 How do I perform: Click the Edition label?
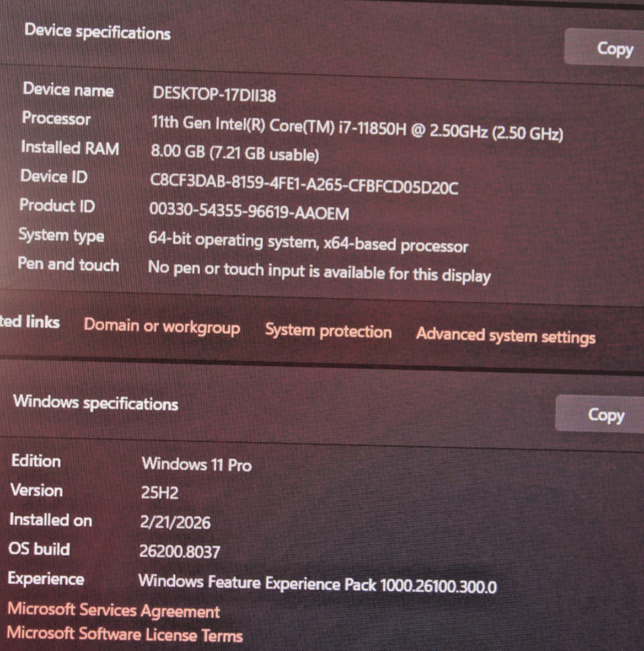pyautogui.click(x=36, y=461)
